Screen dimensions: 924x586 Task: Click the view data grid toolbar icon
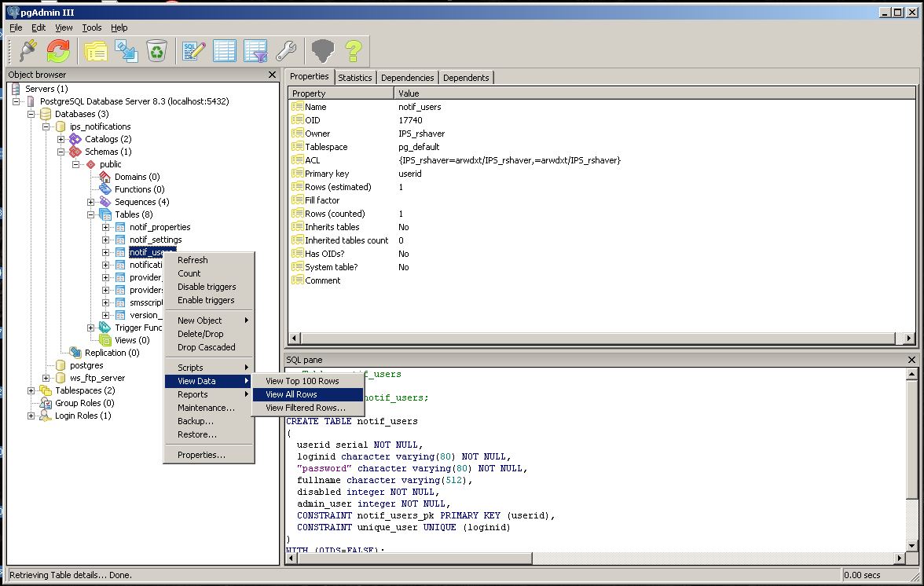(x=225, y=51)
